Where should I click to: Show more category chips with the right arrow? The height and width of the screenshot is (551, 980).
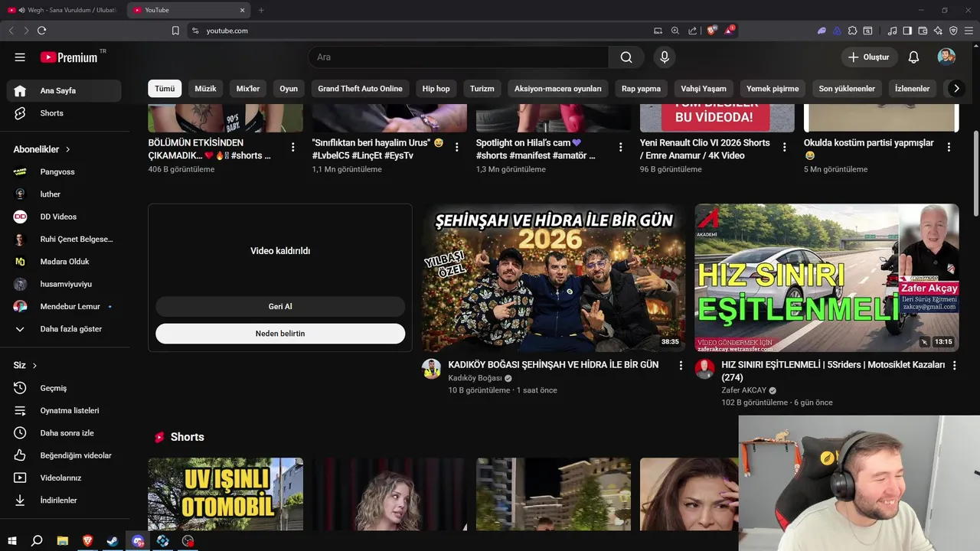955,89
